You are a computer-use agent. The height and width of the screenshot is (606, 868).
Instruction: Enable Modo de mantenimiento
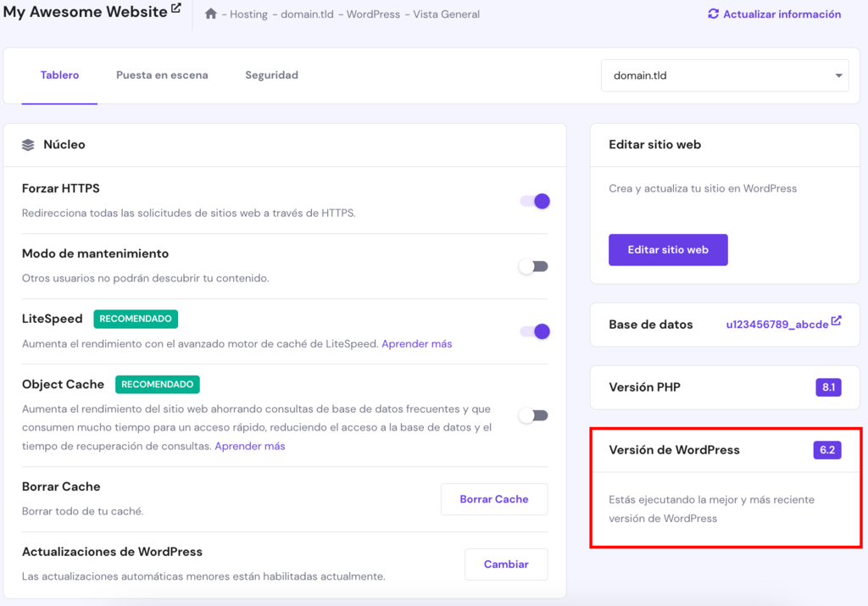point(533,265)
